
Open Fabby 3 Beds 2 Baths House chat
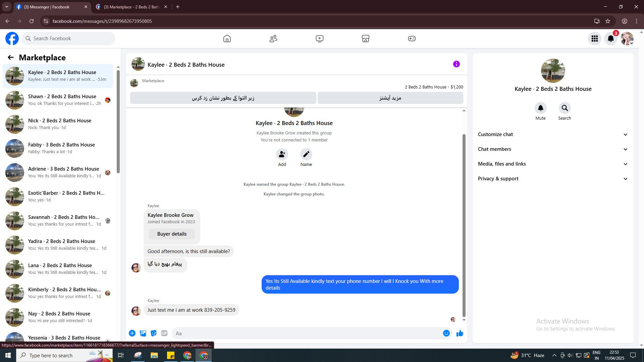[58, 148]
